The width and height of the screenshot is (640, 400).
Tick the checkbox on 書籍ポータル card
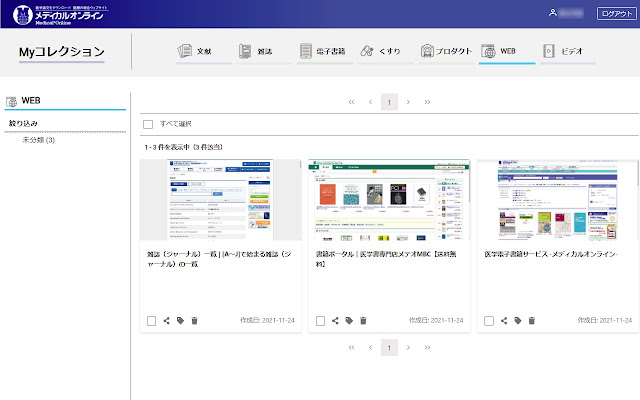coord(320,321)
